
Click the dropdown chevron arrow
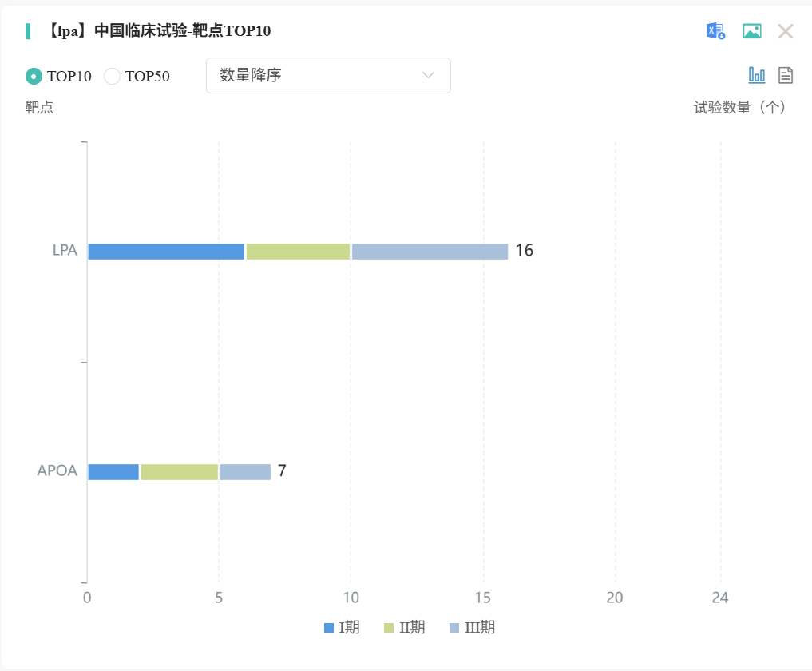[x=428, y=76]
